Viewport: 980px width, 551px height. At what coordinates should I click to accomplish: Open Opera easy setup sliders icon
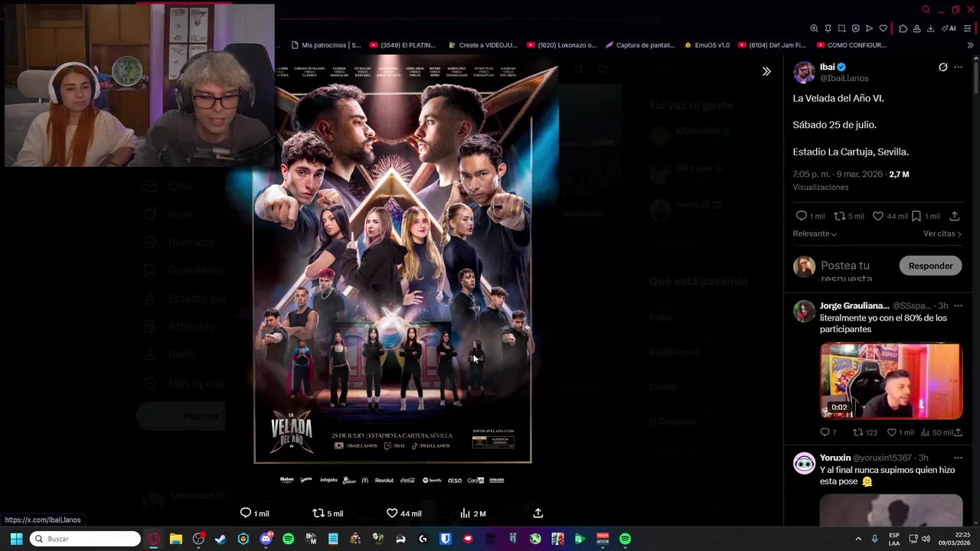[968, 28]
